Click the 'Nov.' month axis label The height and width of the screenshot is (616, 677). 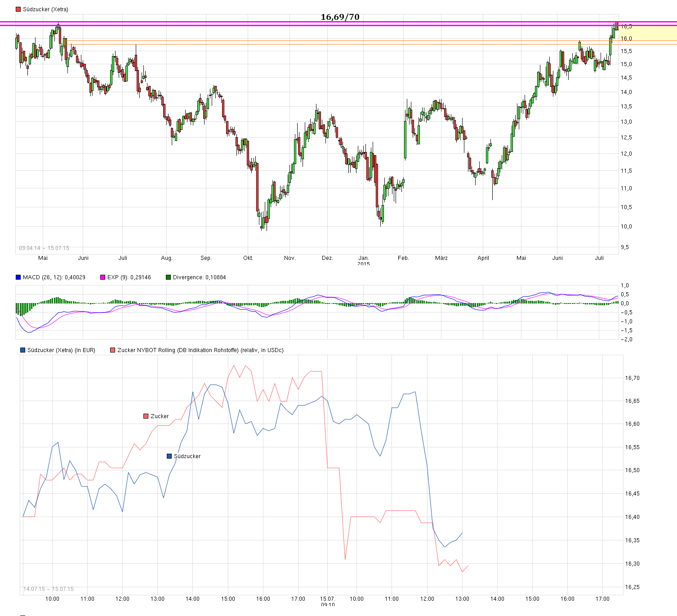tap(290, 258)
